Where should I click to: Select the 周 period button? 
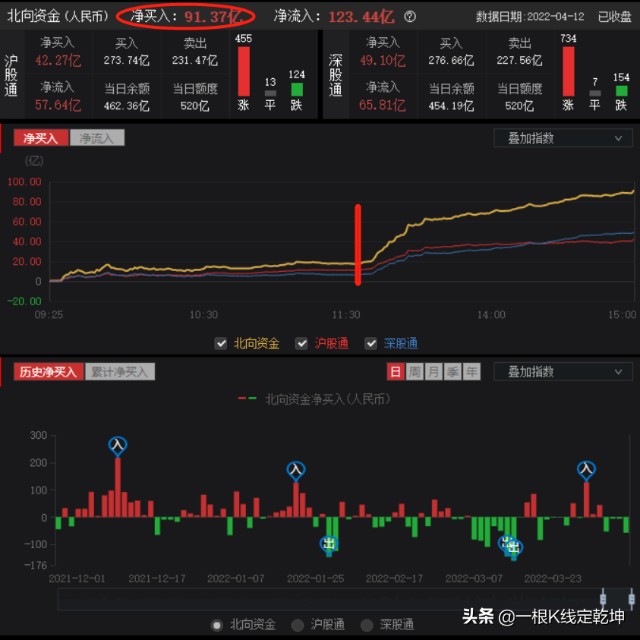(415, 371)
